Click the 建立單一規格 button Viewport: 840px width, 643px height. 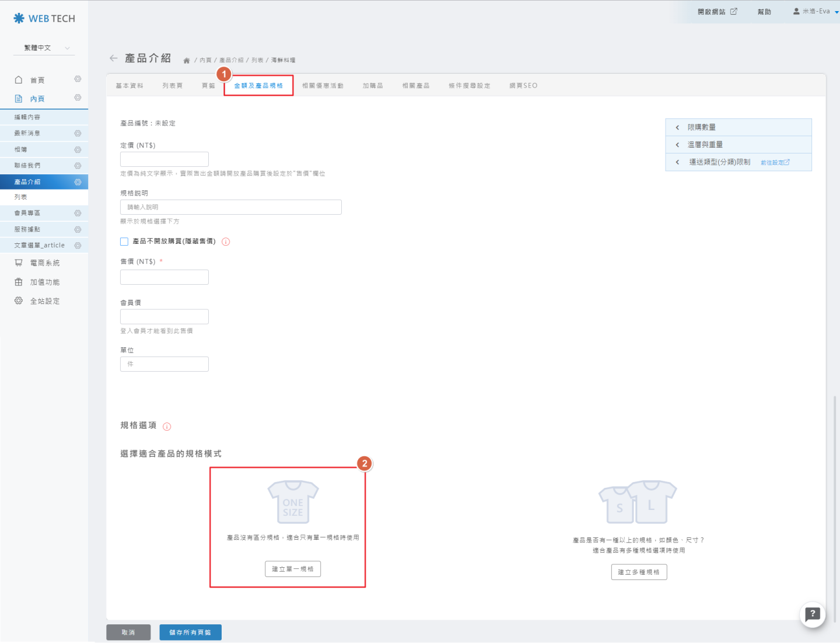(292, 569)
